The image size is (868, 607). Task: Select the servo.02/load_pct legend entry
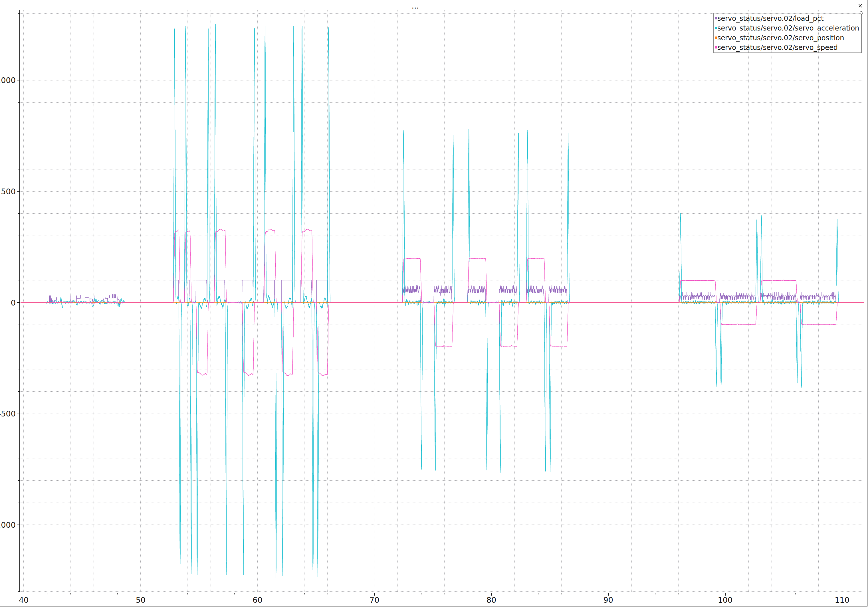pos(770,18)
